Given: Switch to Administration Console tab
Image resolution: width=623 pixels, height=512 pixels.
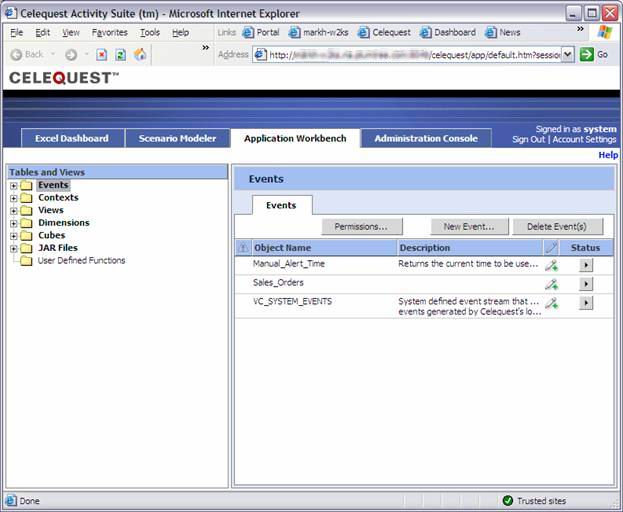Looking at the screenshot, I should [426, 138].
